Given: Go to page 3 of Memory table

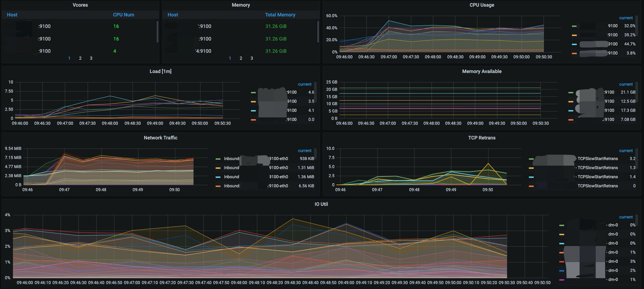Looking at the screenshot, I should [x=252, y=58].
